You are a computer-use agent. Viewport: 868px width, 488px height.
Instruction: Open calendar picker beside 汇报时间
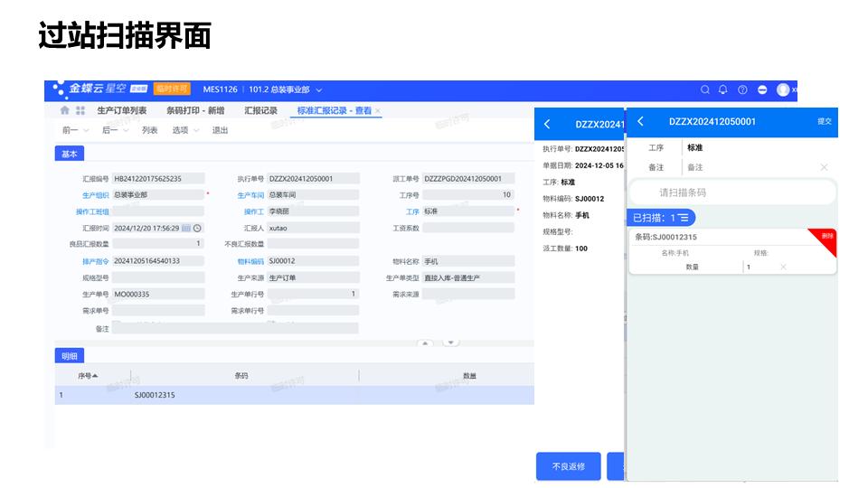[186, 228]
